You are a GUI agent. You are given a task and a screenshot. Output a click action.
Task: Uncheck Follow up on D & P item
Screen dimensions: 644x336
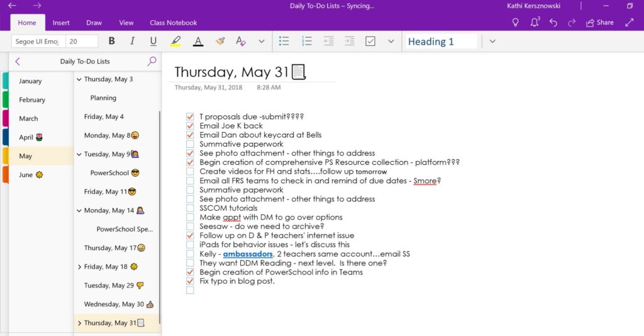click(x=190, y=235)
